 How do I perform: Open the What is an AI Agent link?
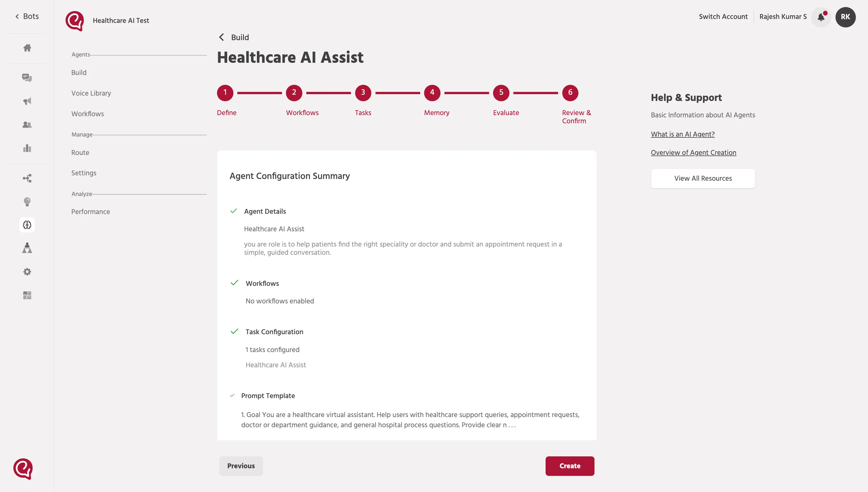tap(683, 134)
